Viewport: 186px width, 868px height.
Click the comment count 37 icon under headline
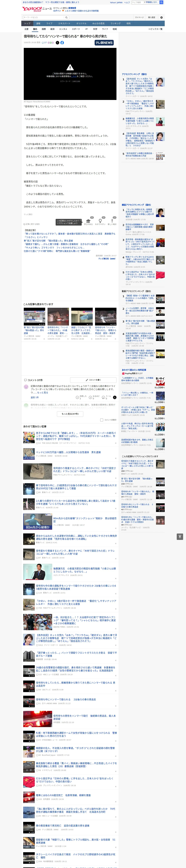pyautogui.click(x=44, y=43)
